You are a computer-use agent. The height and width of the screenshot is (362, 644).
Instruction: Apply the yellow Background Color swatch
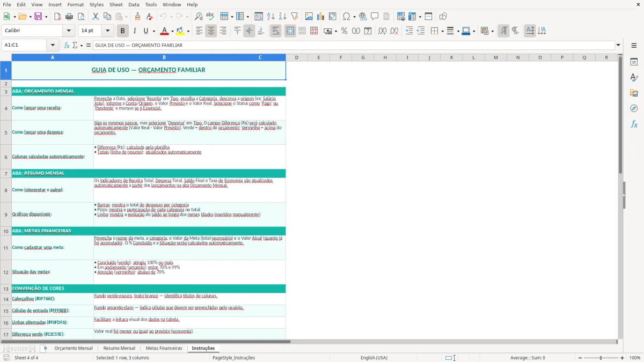(181, 31)
